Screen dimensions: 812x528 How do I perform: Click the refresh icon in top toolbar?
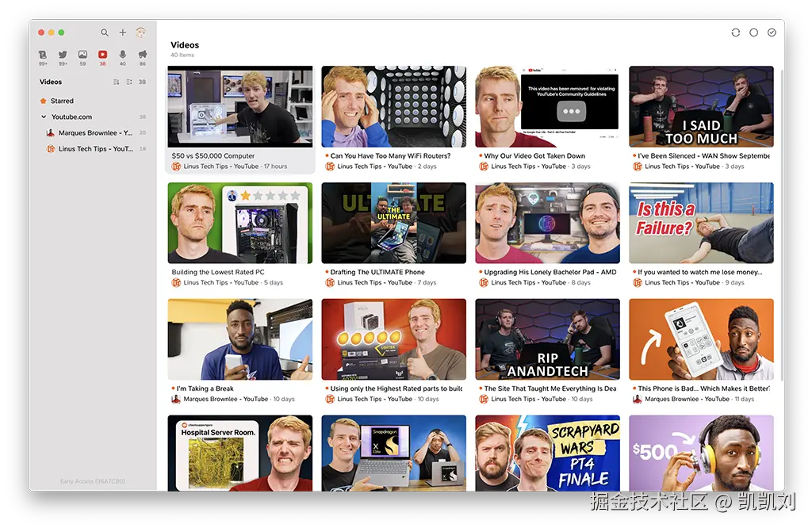(x=735, y=33)
